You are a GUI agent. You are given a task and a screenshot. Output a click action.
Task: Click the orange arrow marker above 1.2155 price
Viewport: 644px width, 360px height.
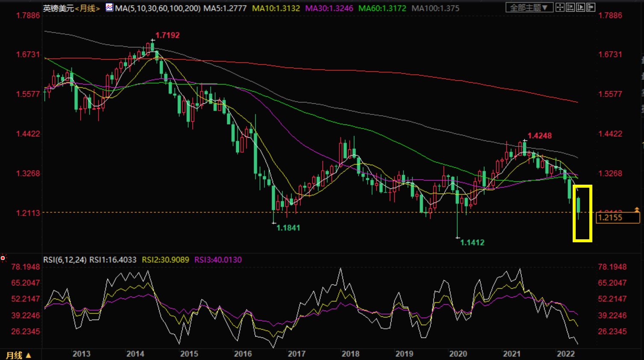637,209
